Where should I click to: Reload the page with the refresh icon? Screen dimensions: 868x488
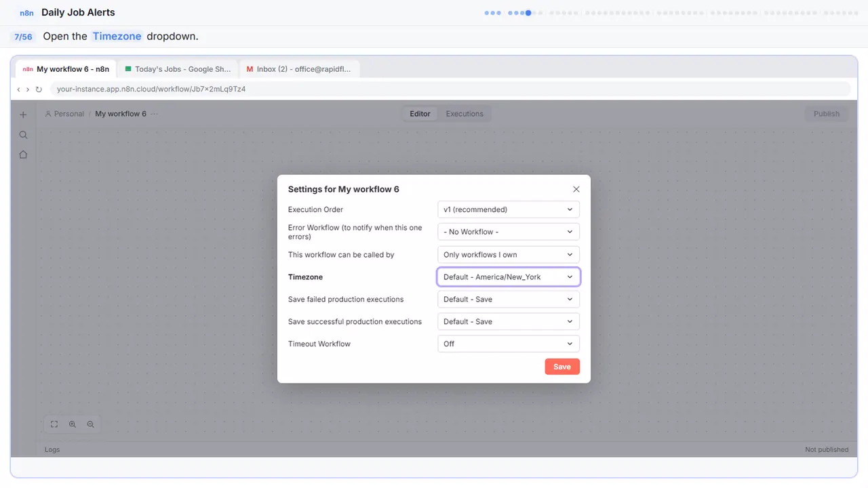coord(39,89)
